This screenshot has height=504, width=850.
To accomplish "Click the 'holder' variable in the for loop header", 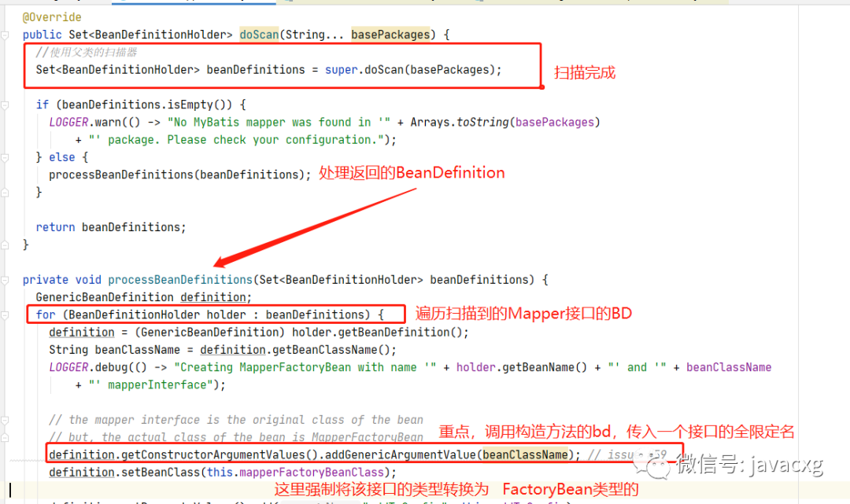I will click(227, 315).
